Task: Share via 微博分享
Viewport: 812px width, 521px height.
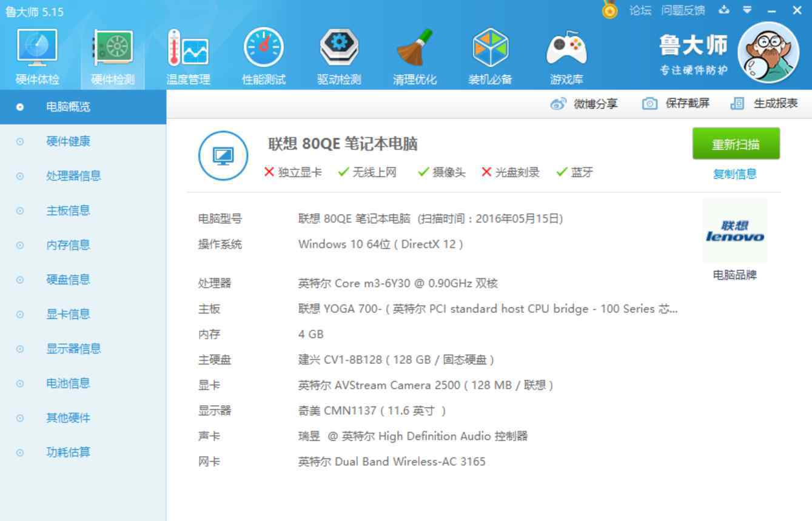Action: pyautogui.click(x=584, y=104)
